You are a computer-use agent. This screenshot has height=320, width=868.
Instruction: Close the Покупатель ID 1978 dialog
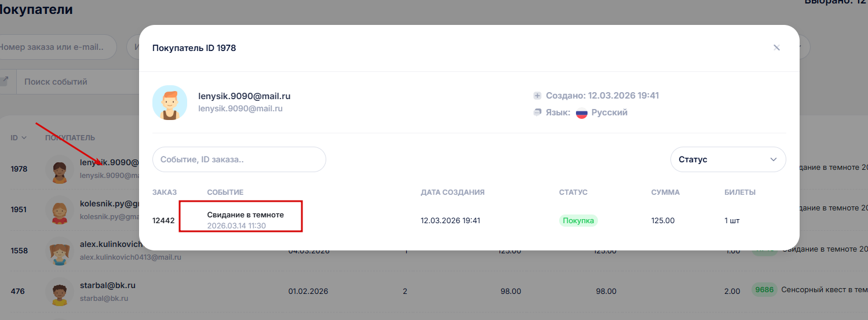pyautogui.click(x=776, y=48)
